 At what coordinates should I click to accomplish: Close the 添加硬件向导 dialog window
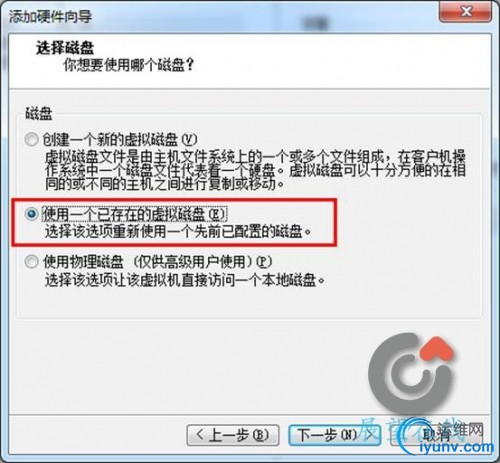tap(465, 12)
